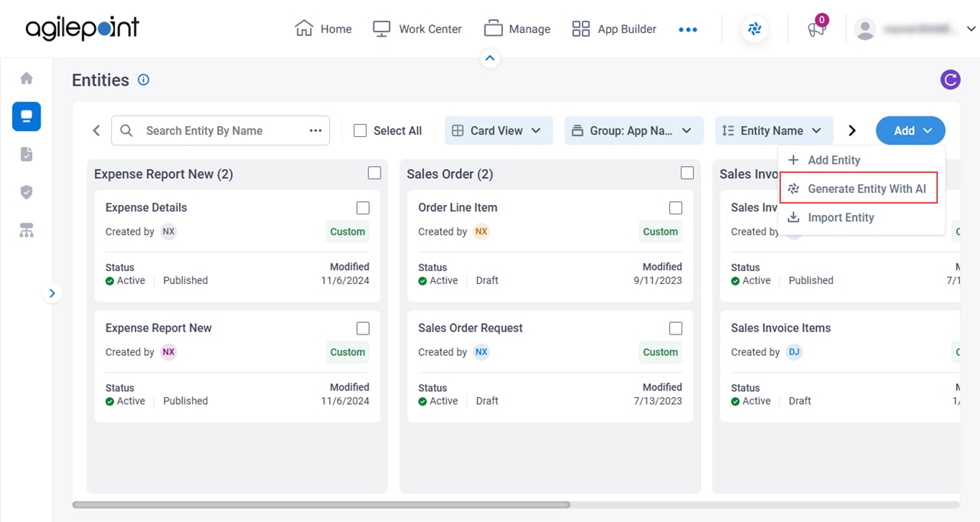Collapse the top navigation with the up chevron
The width and height of the screenshot is (980, 522).
tap(490, 58)
